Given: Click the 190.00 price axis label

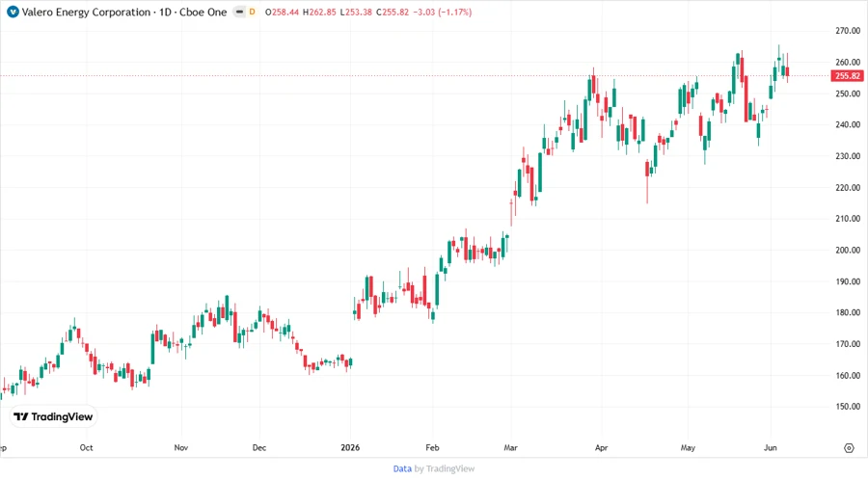Looking at the screenshot, I should (x=848, y=282).
